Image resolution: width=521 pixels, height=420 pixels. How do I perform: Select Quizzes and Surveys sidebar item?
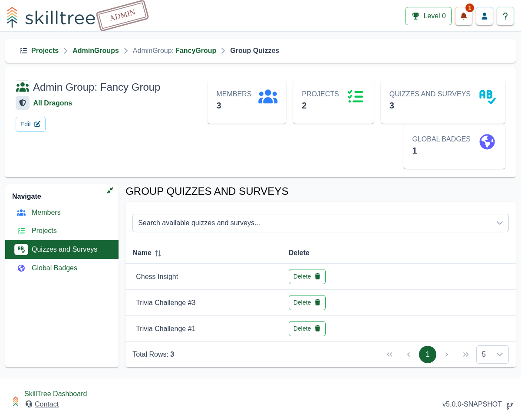coord(62,249)
